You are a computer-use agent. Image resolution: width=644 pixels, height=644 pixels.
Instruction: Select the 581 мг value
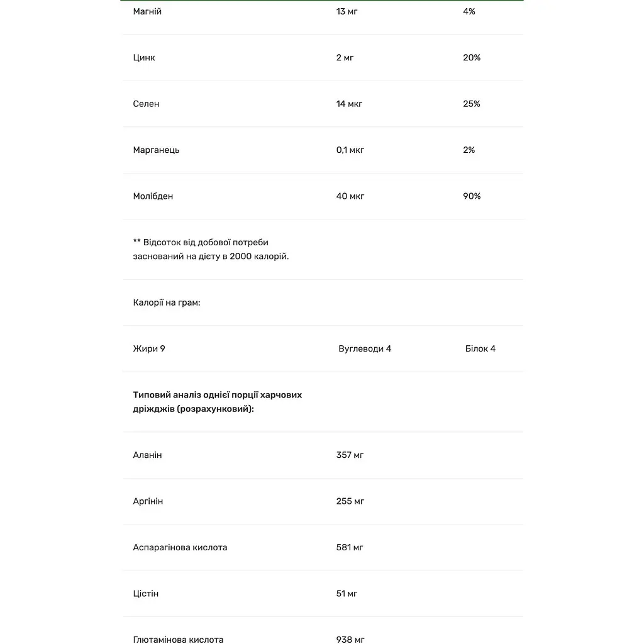tap(350, 548)
